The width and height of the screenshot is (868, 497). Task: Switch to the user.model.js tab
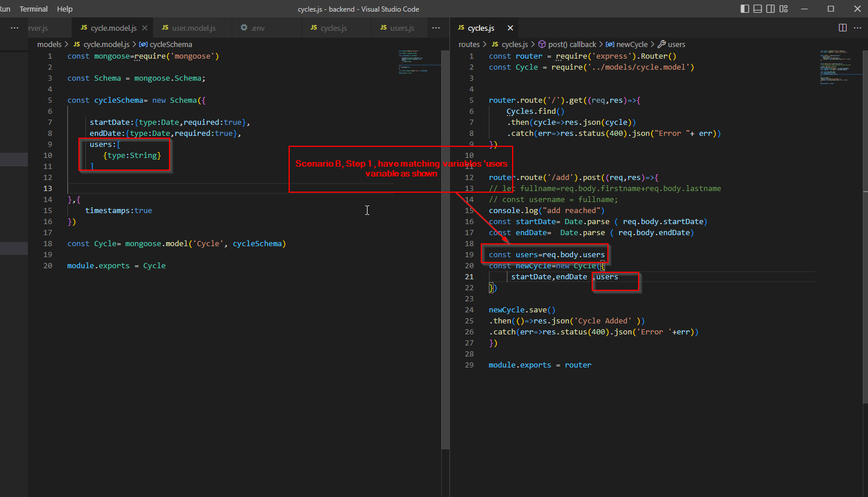[x=193, y=28]
